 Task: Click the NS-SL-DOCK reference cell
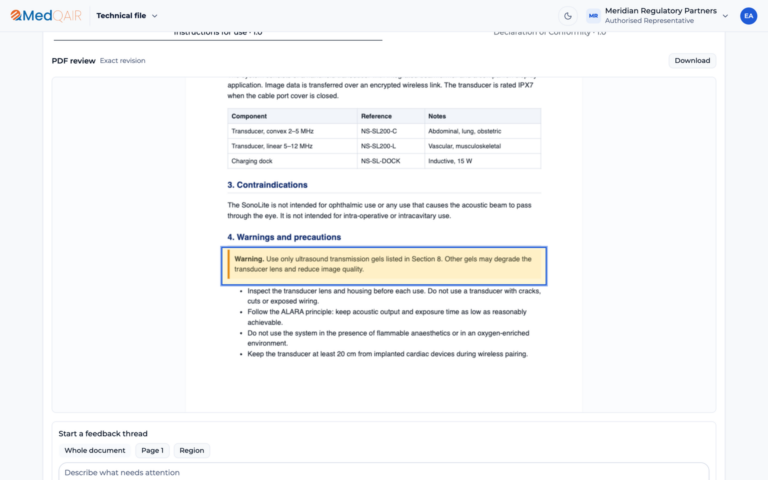coord(391,161)
